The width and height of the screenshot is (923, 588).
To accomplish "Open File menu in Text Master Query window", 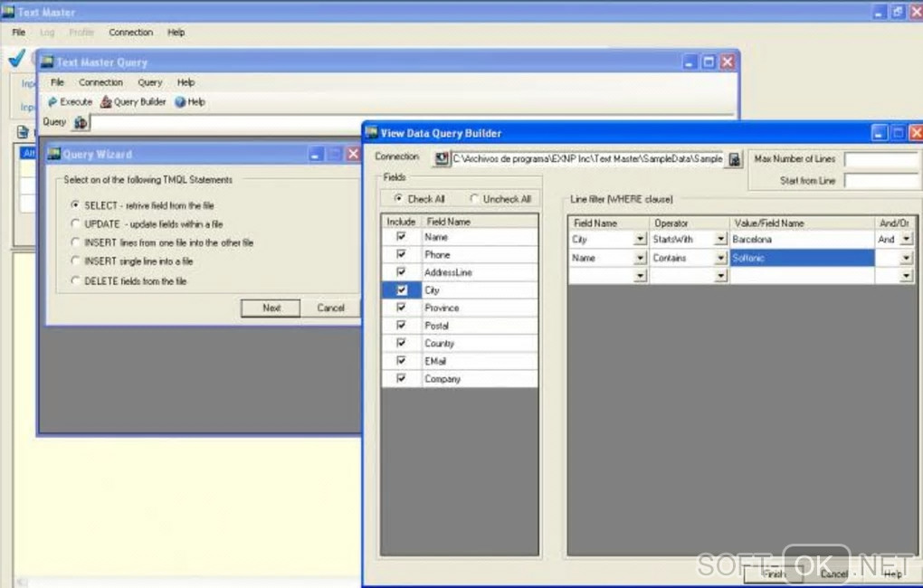I will [x=57, y=82].
